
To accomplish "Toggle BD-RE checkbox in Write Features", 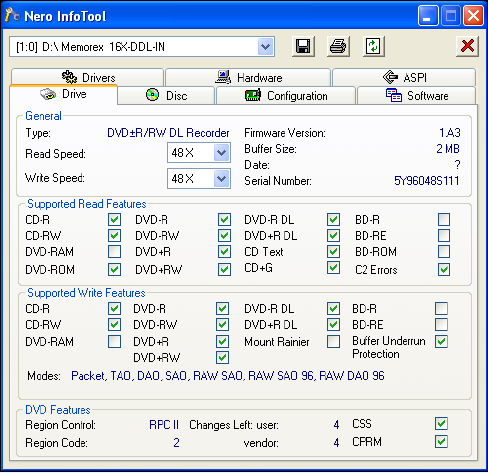I will (441, 324).
